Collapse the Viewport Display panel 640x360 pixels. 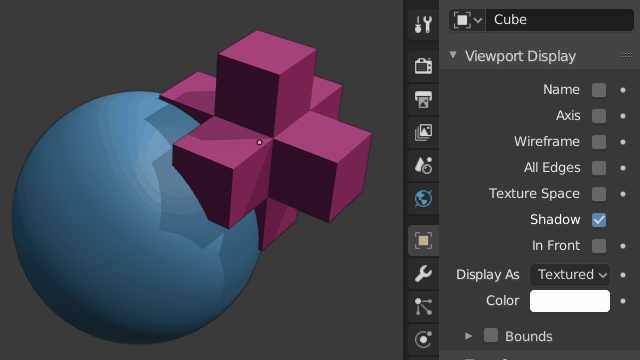click(x=453, y=55)
